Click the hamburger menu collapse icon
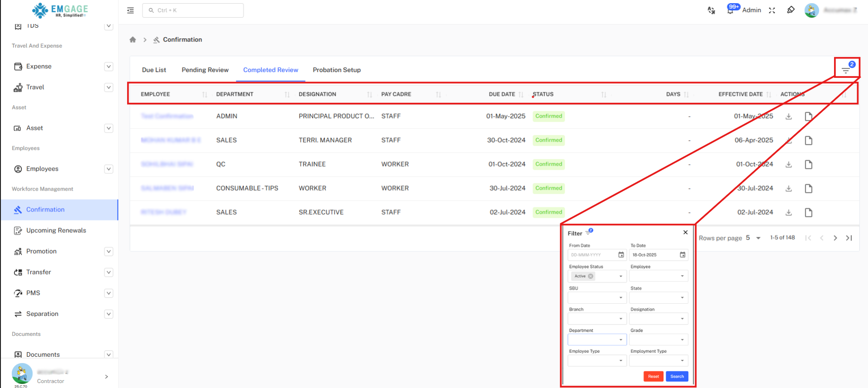Image resolution: width=868 pixels, height=388 pixels. pos(130,10)
